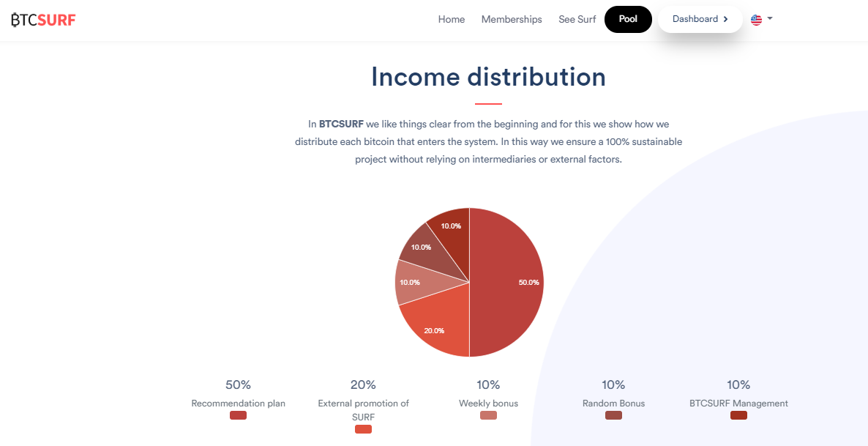
Task: Click the External promotion of SURF swatch
Action: click(x=363, y=429)
